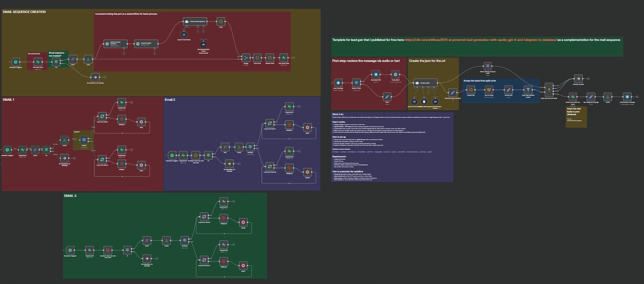644x284 pixels.
Task: Click the Only Keep Verified Emails filter node
Action: (528, 90)
